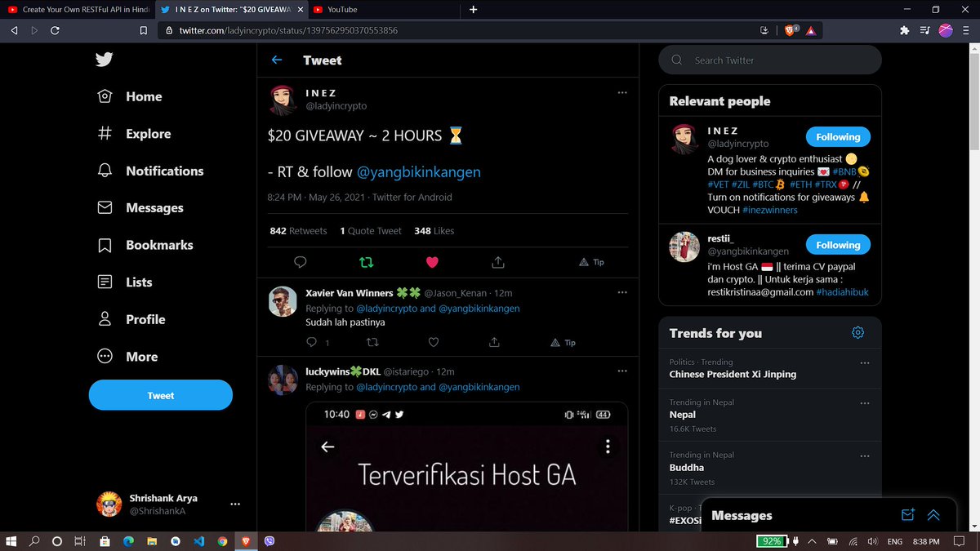This screenshot has height=551, width=980.
Task: Open Explore from the sidebar
Action: point(134,134)
